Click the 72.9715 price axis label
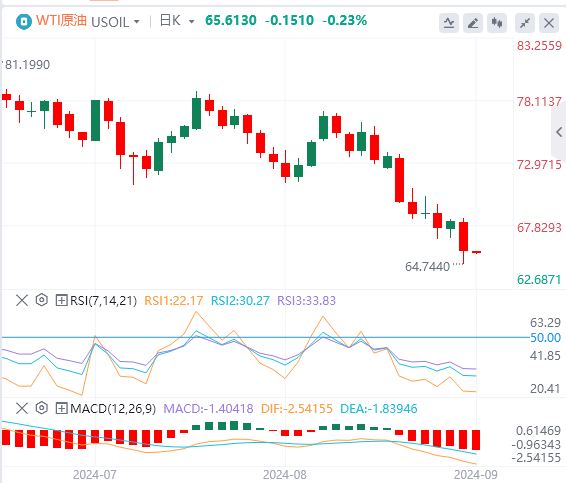Viewport: 566px width, 483px height. [x=539, y=165]
